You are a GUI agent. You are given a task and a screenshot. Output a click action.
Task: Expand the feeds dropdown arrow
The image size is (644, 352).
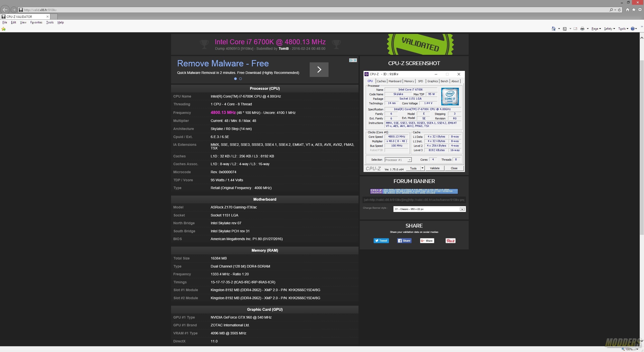(570, 29)
